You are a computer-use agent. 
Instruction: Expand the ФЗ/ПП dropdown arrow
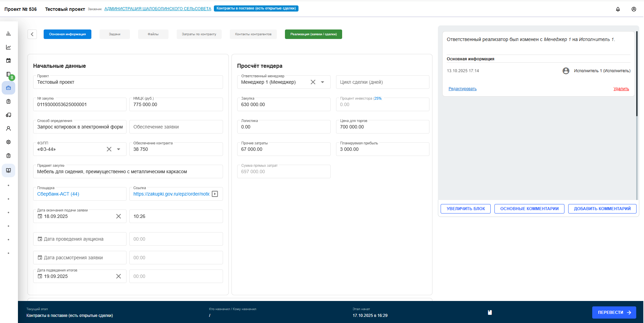[x=118, y=149]
